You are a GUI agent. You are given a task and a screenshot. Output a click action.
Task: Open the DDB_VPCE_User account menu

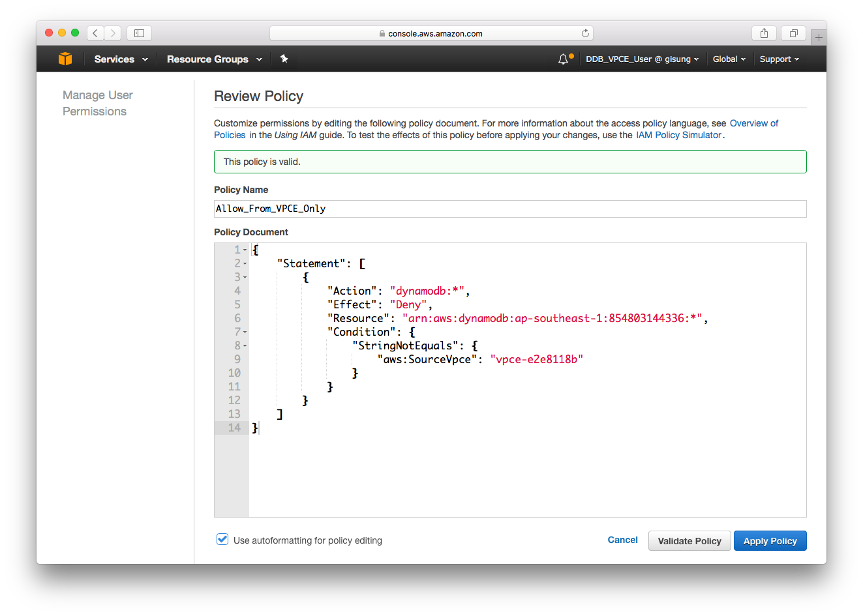[641, 59]
